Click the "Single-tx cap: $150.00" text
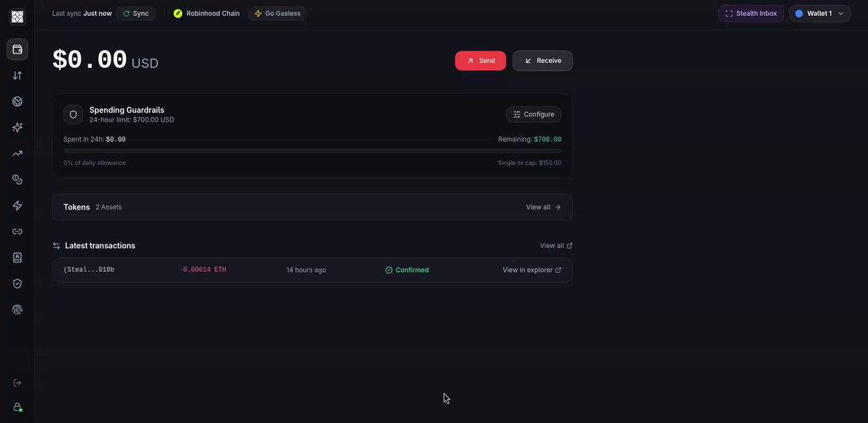868x423 pixels. pos(529,163)
